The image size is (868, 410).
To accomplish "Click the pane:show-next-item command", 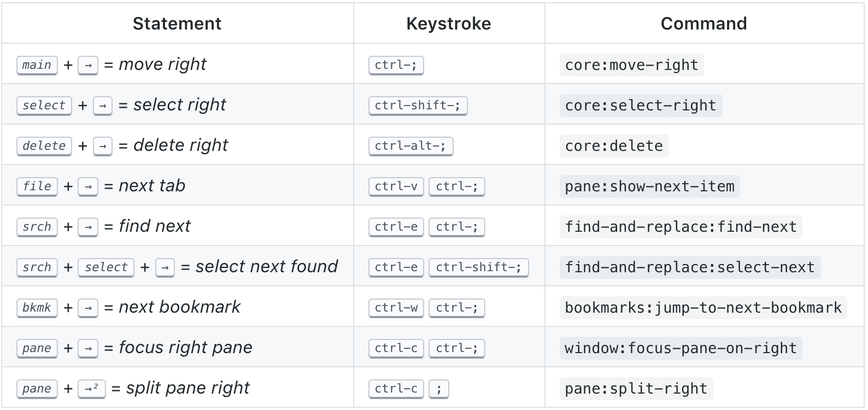I will coord(649,186).
